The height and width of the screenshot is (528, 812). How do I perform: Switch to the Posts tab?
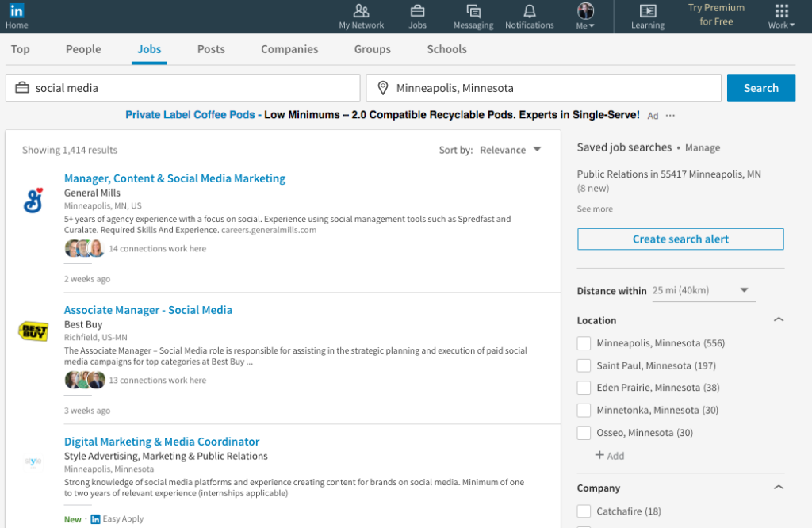coord(211,49)
